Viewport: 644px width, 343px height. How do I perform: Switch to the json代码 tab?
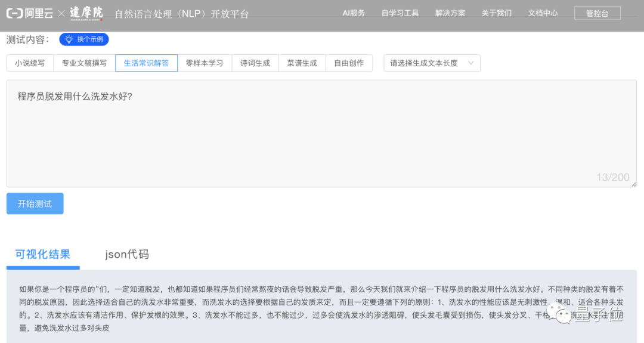tap(127, 255)
